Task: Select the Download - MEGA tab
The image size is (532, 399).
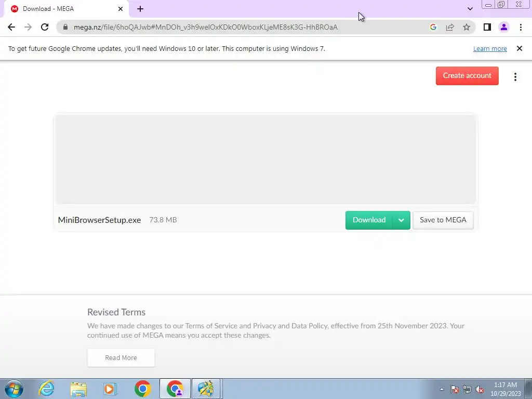Action: point(66,9)
